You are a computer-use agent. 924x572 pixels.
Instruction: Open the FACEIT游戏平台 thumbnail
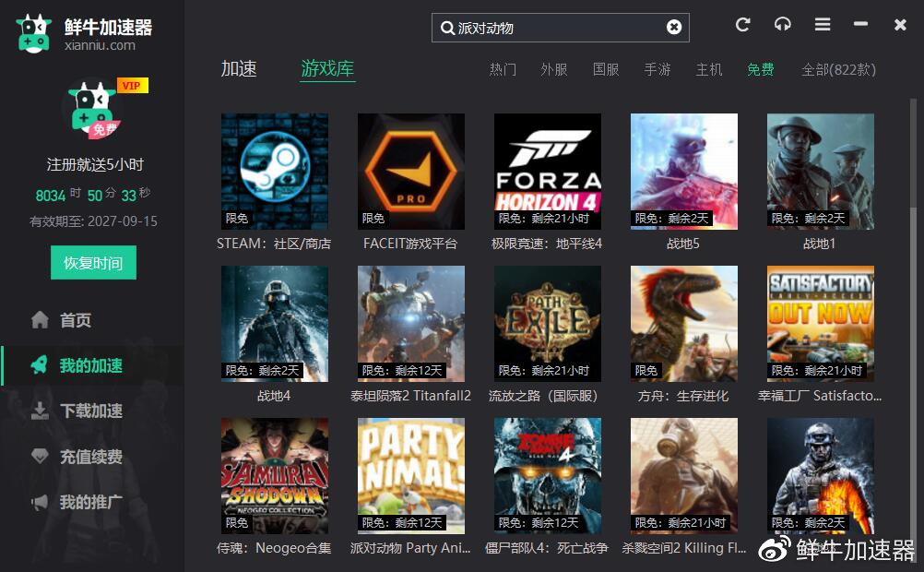pos(410,171)
